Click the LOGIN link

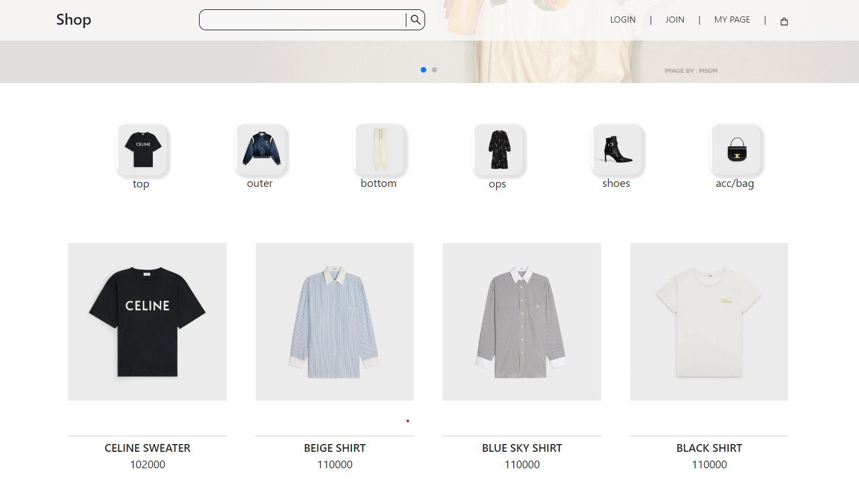coord(622,19)
